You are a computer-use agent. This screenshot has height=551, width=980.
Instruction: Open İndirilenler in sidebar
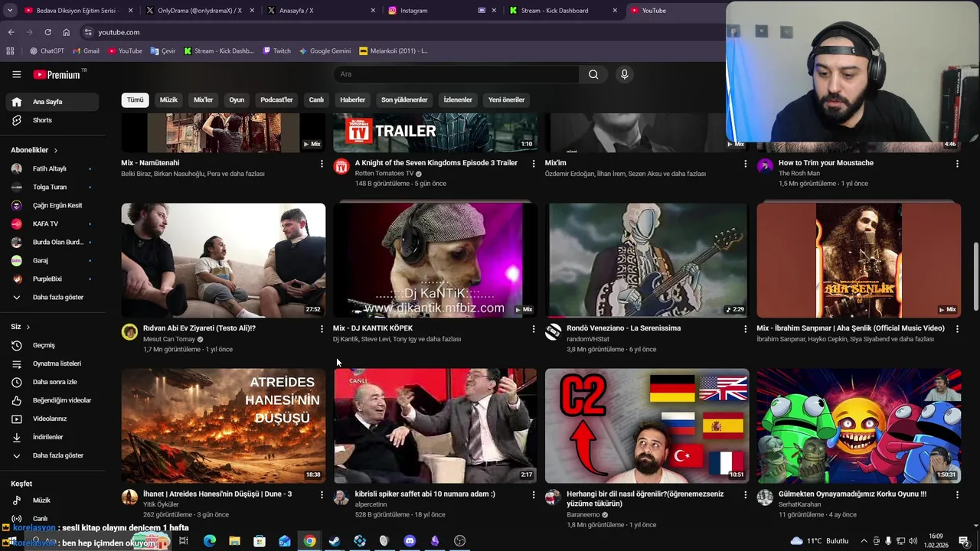[x=52, y=437]
